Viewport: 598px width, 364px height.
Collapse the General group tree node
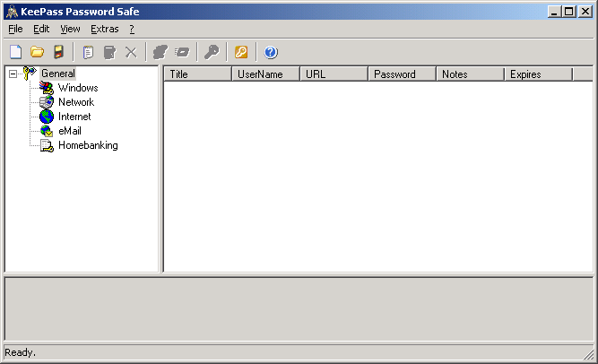(x=13, y=74)
